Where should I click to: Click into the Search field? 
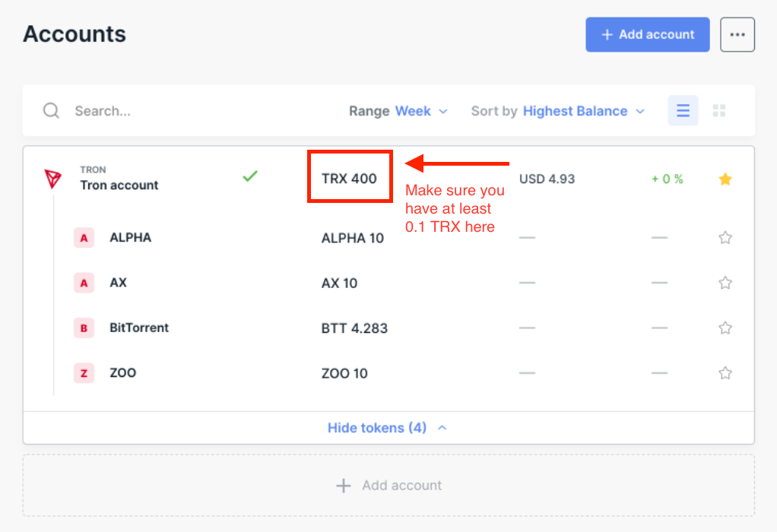coord(190,111)
